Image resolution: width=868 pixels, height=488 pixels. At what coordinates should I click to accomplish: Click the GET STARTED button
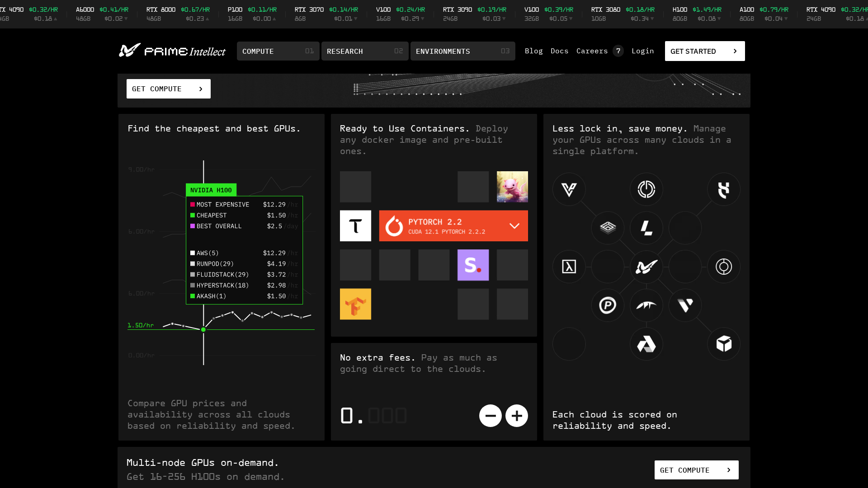click(x=704, y=51)
